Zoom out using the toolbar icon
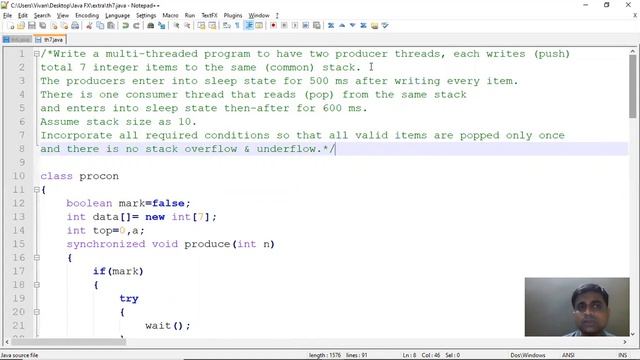Screen dimensions: 640x360 [187, 26]
